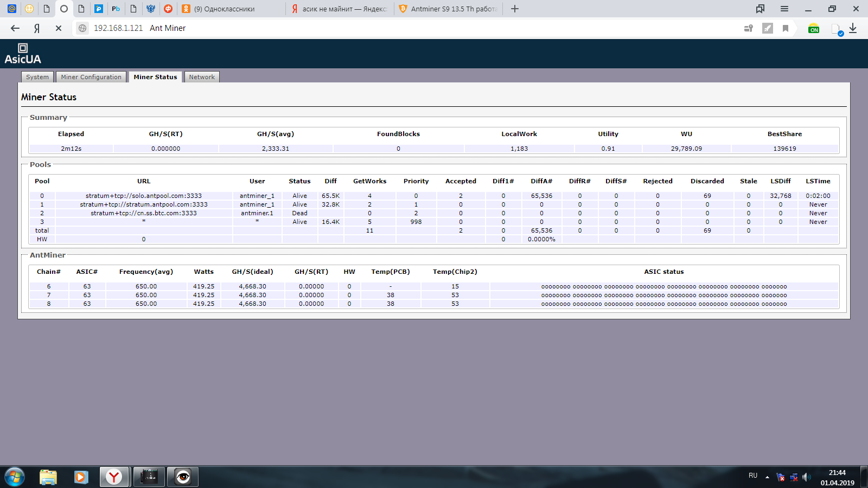
Task: Switch to the blue eagle emblem pinned tab
Action: pos(151,9)
